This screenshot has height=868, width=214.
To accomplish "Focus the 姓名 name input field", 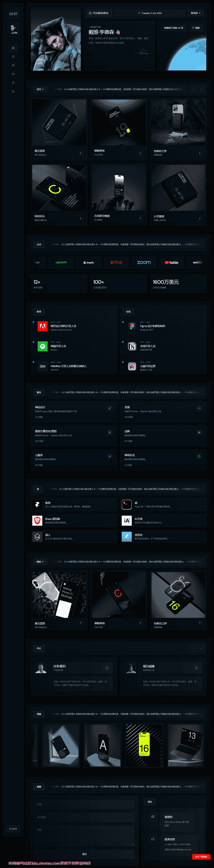I will [x=84, y=804].
